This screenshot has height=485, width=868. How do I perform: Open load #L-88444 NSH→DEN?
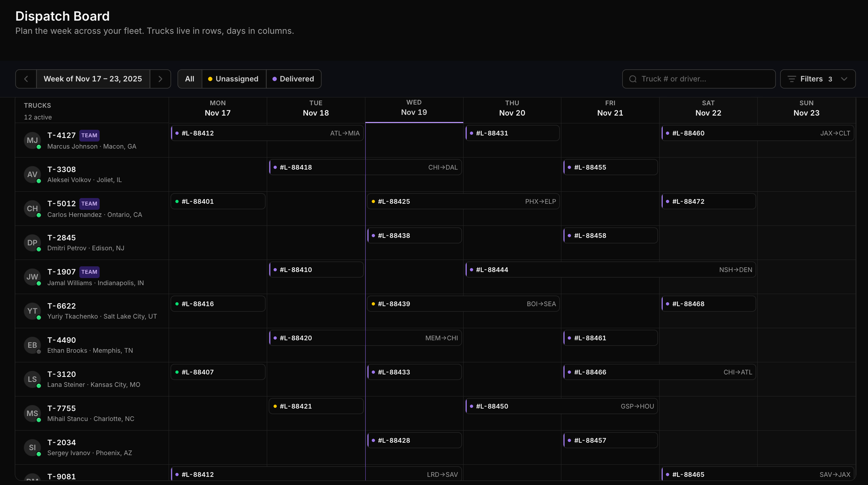point(610,270)
